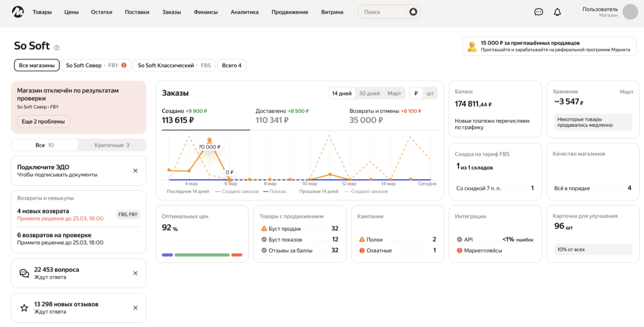644x327 pixels.
Task: Select the 30 дней period
Action: [x=369, y=93]
